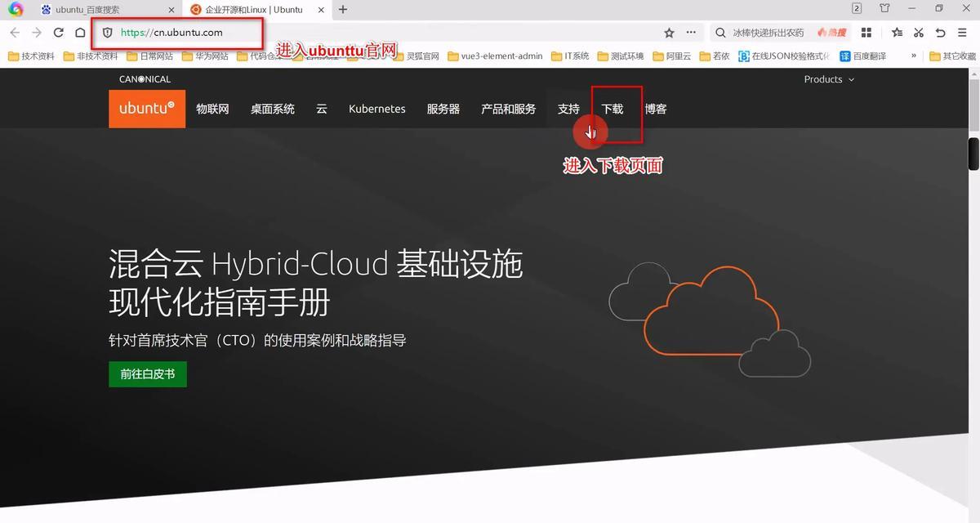The height and width of the screenshot is (523, 980).
Task: Switch to the ubuntu_百度搜索 tab
Action: point(106,10)
